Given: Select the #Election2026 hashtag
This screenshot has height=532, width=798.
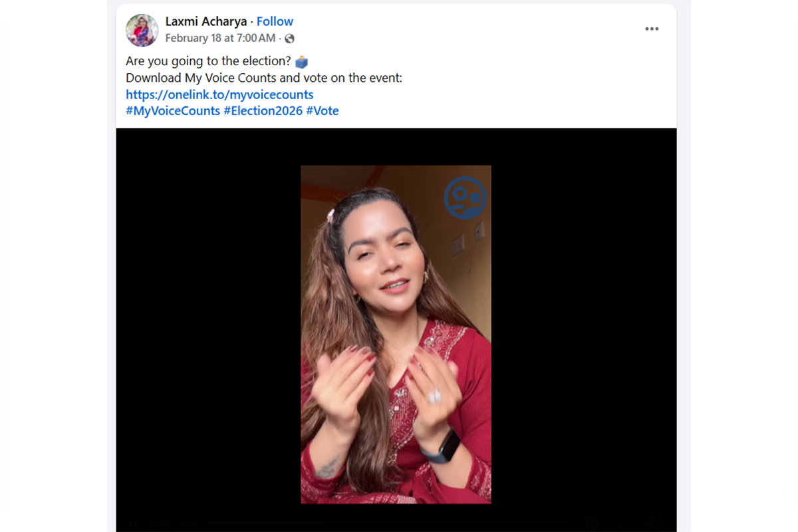Looking at the screenshot, I should pyautogui.click(x=263, y=111).
